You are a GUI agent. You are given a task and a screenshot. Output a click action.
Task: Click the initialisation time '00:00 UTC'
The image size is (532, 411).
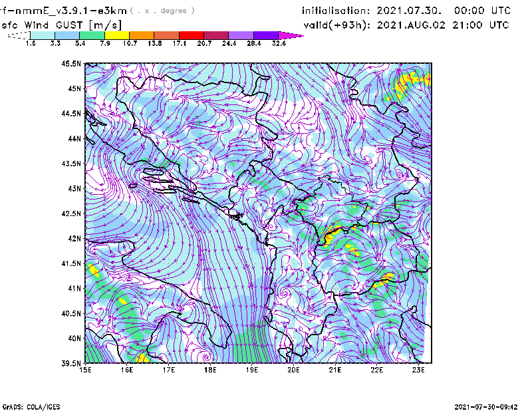click(x=483, y=11)
